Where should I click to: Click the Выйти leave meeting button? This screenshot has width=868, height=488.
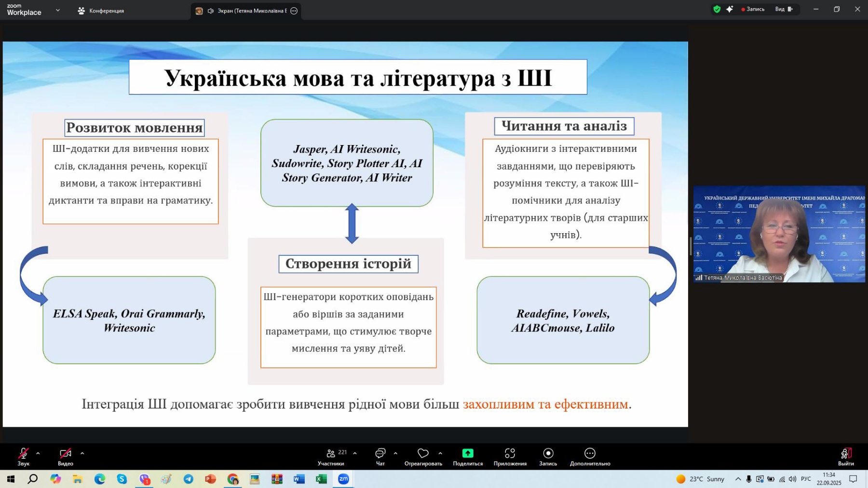846,456
